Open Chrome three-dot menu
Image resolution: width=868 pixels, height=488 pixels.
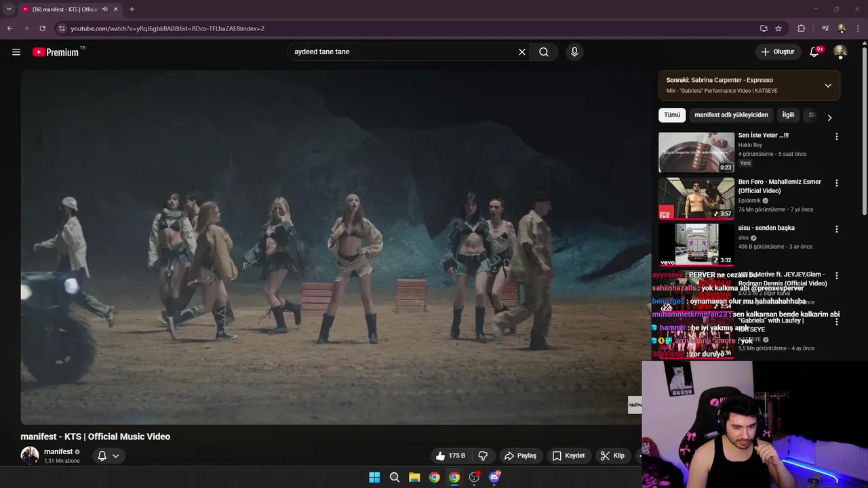point(859,28)
